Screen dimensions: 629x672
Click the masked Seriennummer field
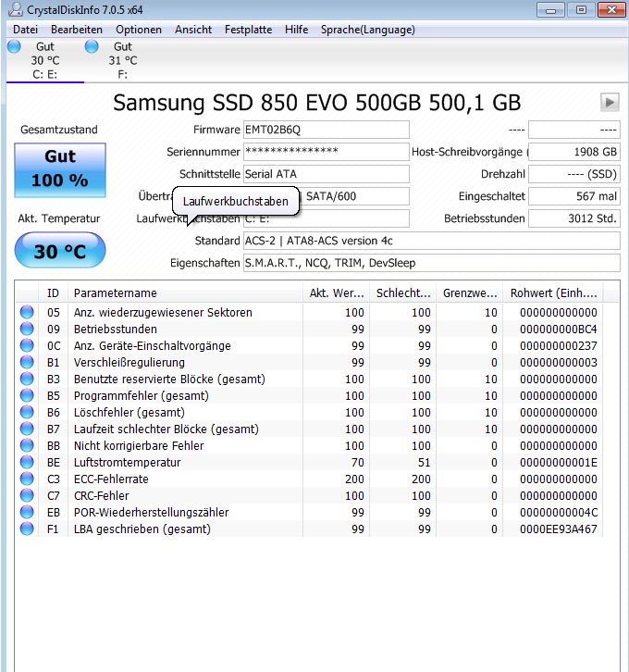click(327, 152)
